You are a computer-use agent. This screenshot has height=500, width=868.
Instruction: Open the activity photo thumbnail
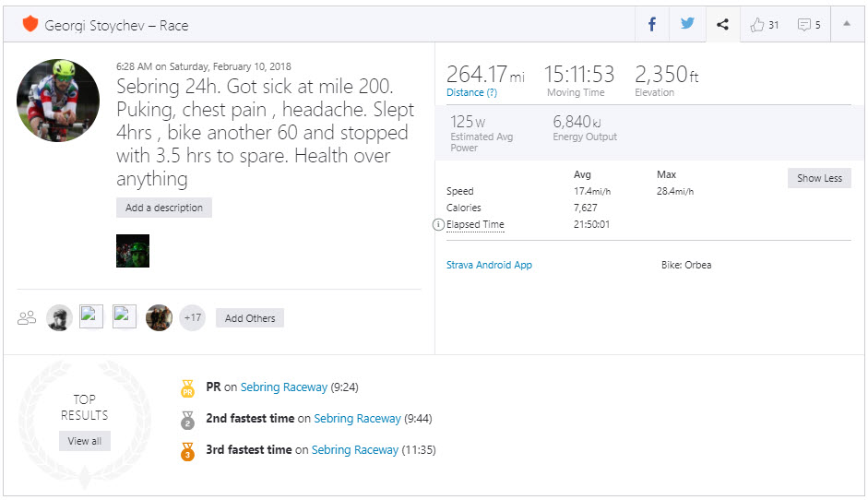point(133,251)
